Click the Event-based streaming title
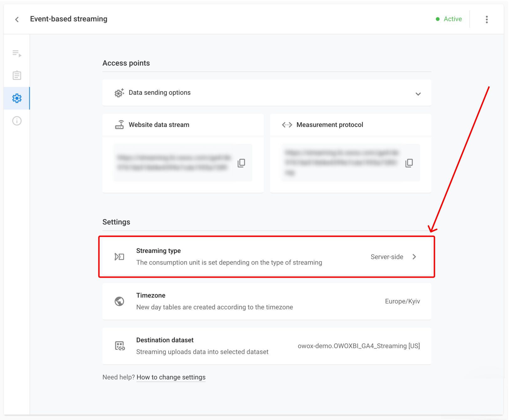The height and width of the screenshot is (420, 510). pyautogui.click(x=69, y=19)
